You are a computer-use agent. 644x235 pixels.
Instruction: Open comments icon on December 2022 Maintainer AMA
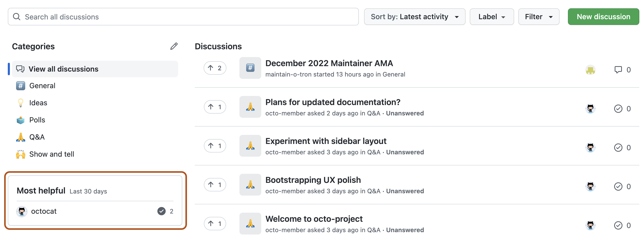click(x=618, y=70)
